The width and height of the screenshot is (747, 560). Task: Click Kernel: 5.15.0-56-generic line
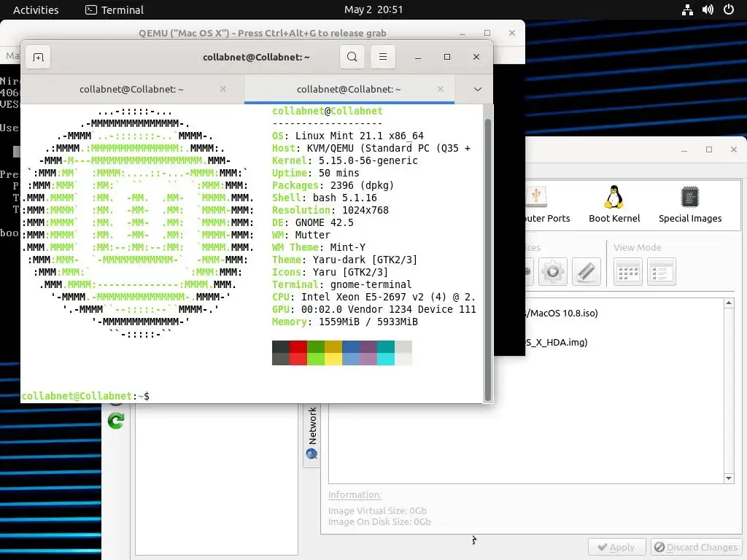pos(345,160)
